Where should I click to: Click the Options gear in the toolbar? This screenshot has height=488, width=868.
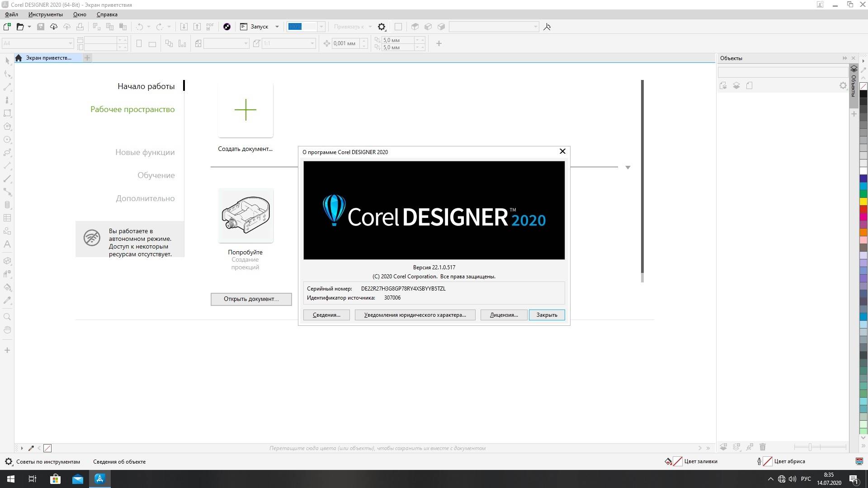point(382,27)
